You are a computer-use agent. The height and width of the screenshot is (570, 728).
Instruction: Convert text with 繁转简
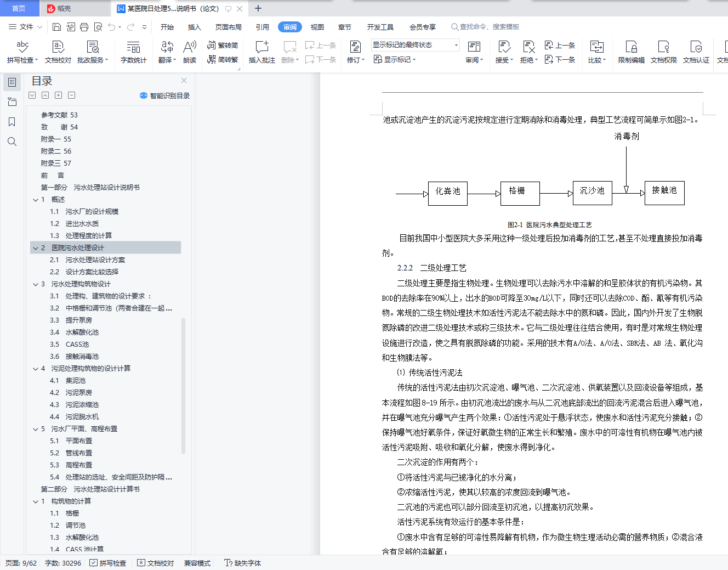tap(223, 45)
